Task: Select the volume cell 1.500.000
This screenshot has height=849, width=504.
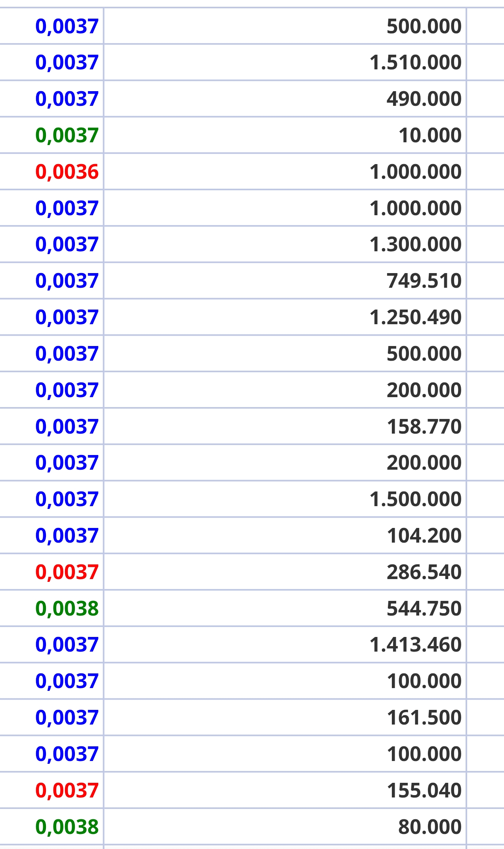Action: coord(415,499)
